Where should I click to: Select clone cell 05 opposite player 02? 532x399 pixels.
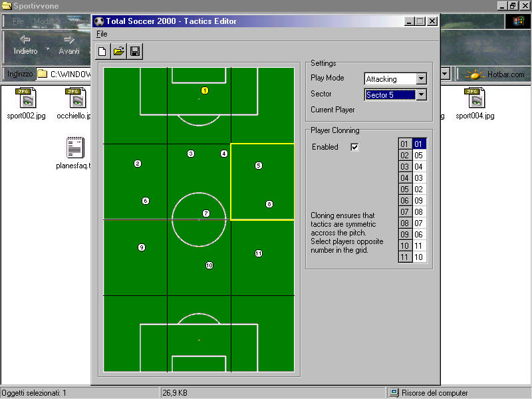click(420, 156)
